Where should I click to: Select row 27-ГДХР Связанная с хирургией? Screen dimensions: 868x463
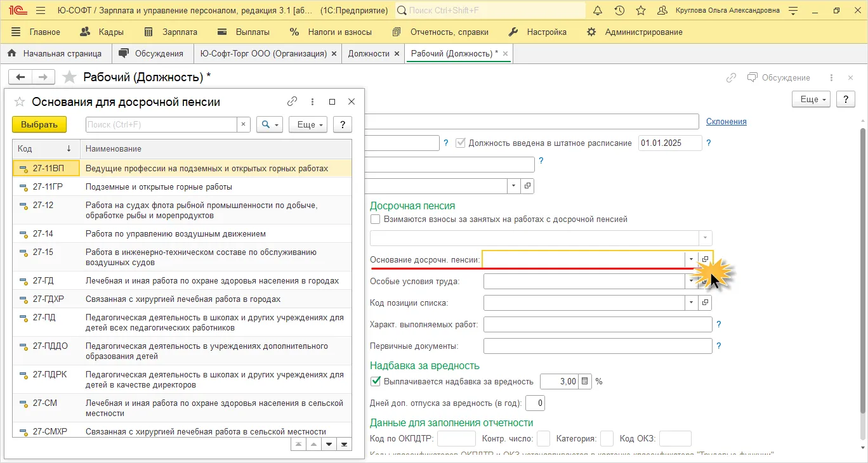click(x=182, y=299)
